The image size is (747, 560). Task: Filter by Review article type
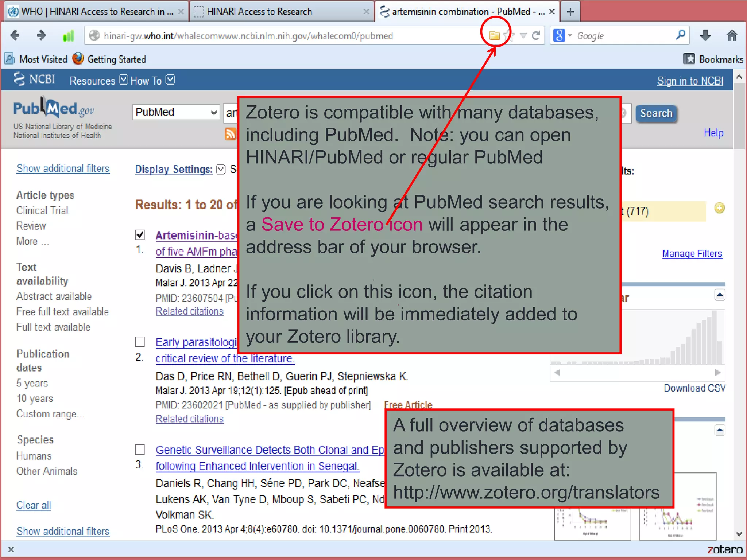pos(31,226)
